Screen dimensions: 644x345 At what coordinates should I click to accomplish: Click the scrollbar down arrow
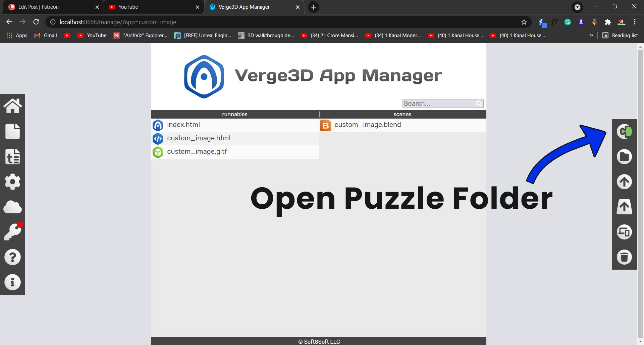[x=640, y=342]
